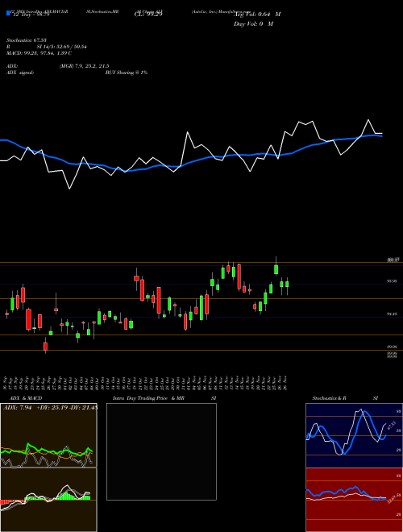Click the 'Avg Vol: 0.64 M' label
The width and height of the screenshot is (403, 532).
coord(257,14)
